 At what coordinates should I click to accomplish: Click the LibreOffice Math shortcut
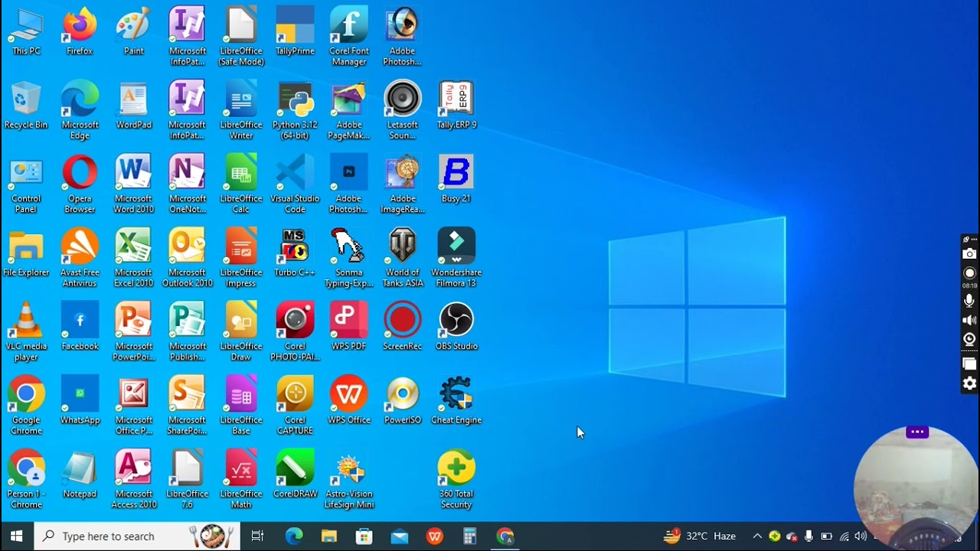click(241, 480)
